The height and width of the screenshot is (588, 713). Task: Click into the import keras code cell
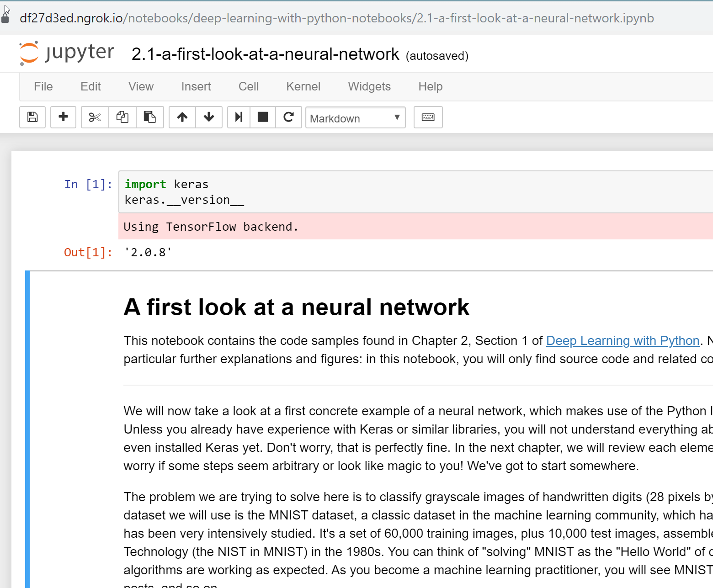tap(415, 192)
